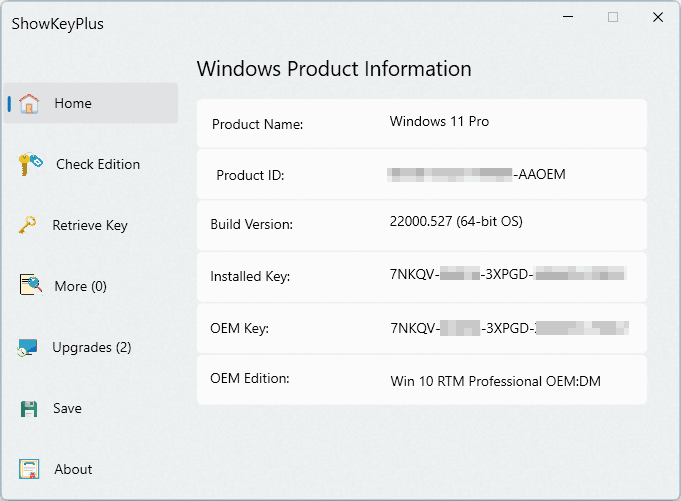Open the About page label

click(x=73, y=469)
